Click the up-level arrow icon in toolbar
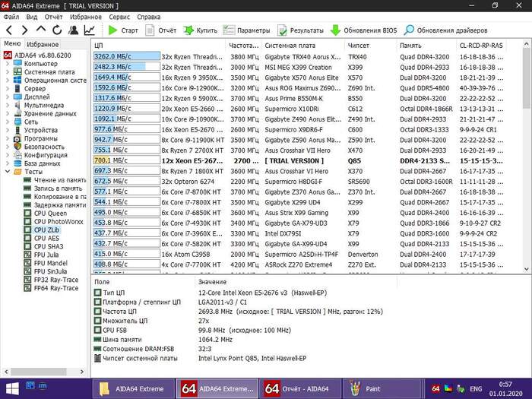532x399 pixels. (40, 30)
